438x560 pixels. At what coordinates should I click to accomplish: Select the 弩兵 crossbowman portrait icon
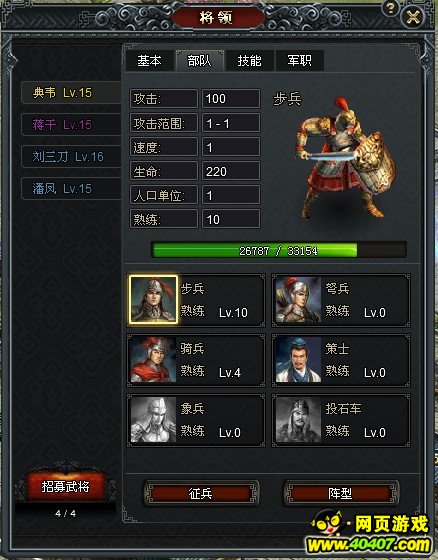(x=298, y=300)
